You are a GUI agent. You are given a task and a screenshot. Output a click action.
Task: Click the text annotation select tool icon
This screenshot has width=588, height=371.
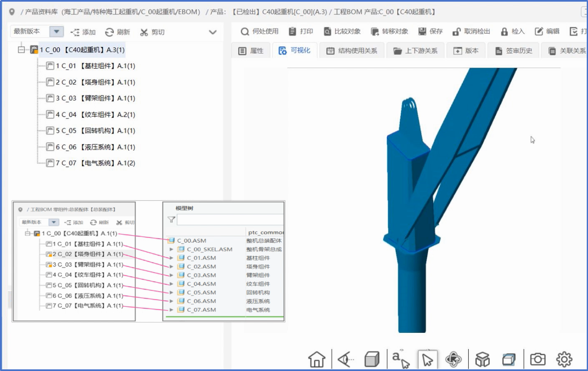pos(400,359)
